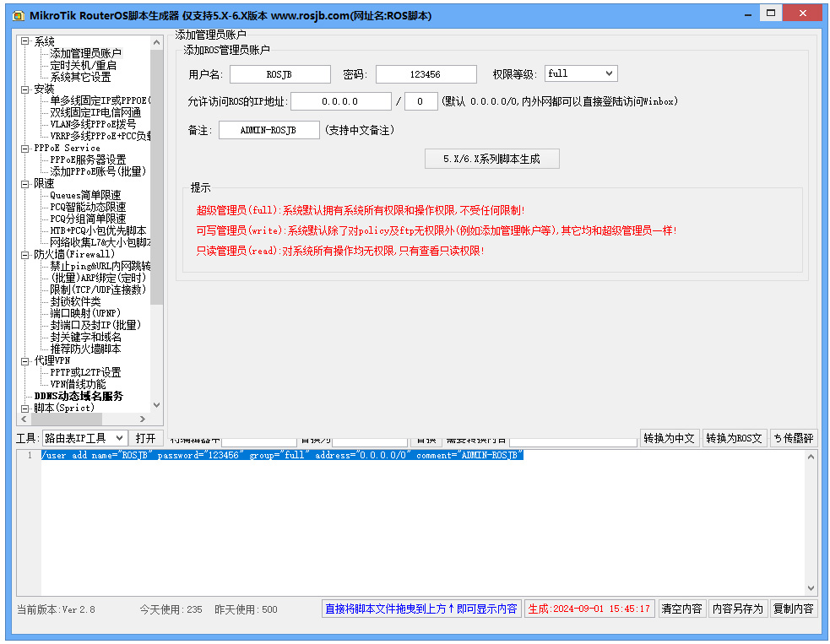
Task: Select 系统其它设置 in the tree
Action: 80,78
